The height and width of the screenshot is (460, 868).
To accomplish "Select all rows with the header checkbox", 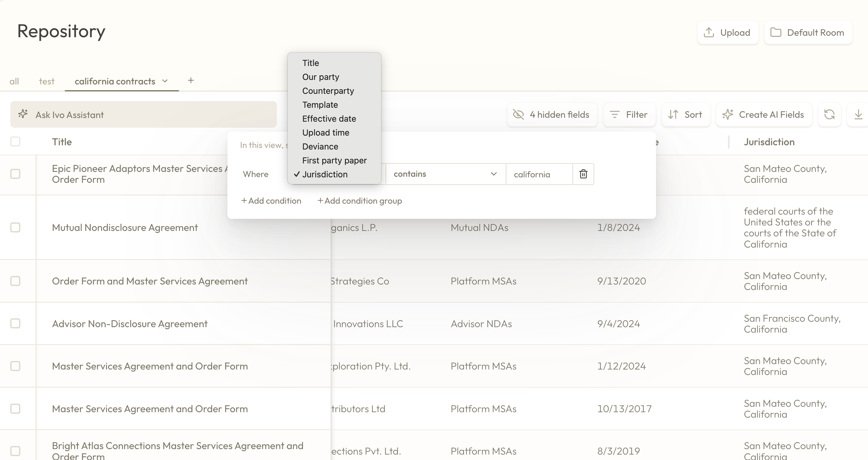I will click(15, 142).
